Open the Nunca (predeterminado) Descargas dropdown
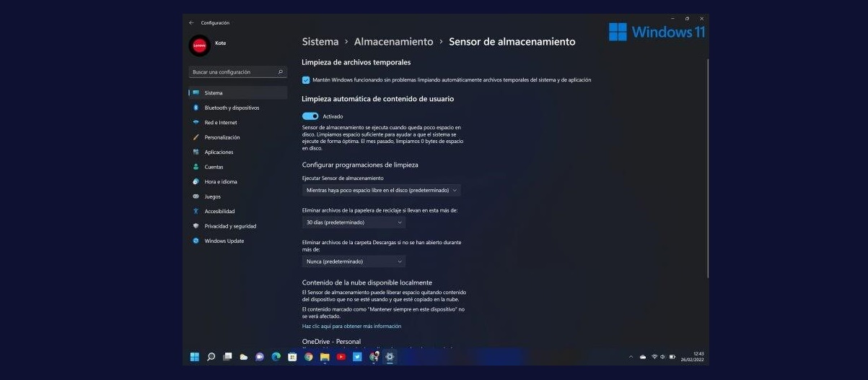 click(354, 262)
